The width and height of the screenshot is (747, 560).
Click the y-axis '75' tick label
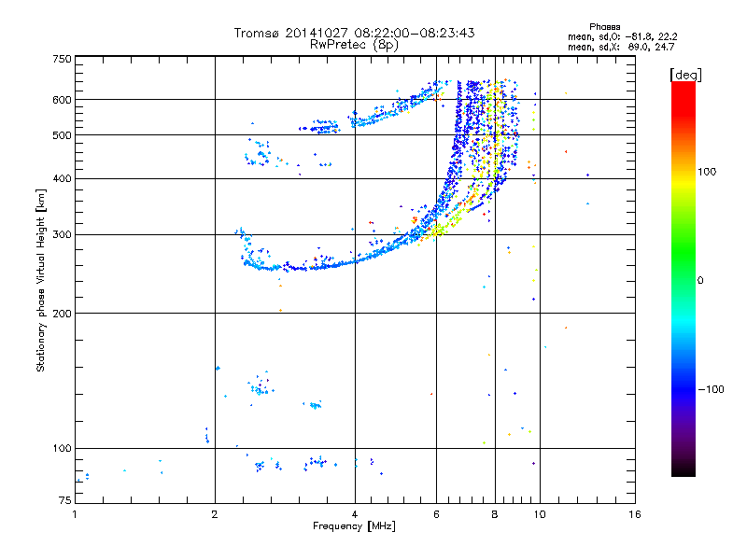pyautogui.click(x=65, y=500)
